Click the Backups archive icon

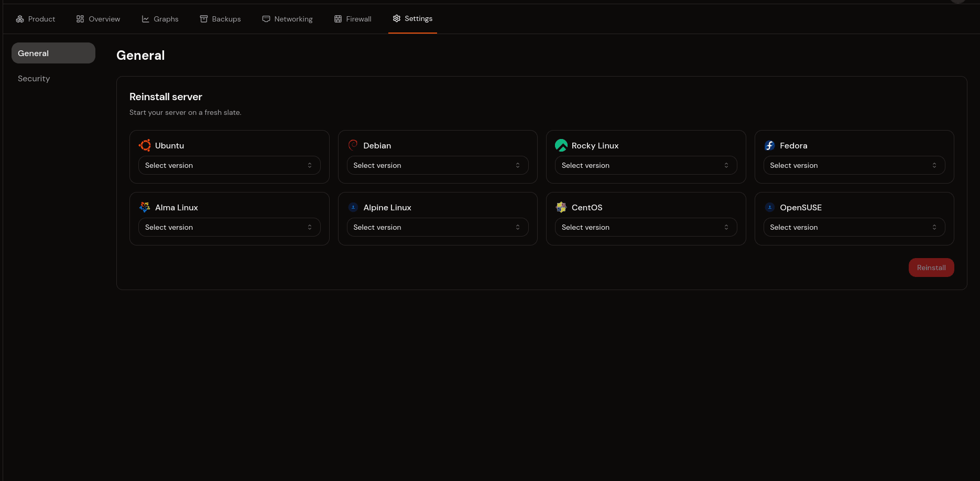tap(204, 19)
